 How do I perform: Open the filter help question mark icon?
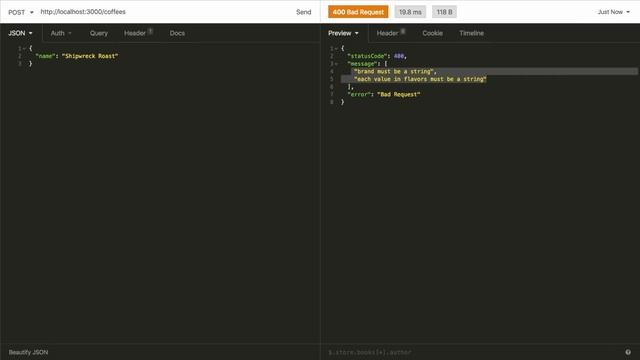click(x=628, y=352)
